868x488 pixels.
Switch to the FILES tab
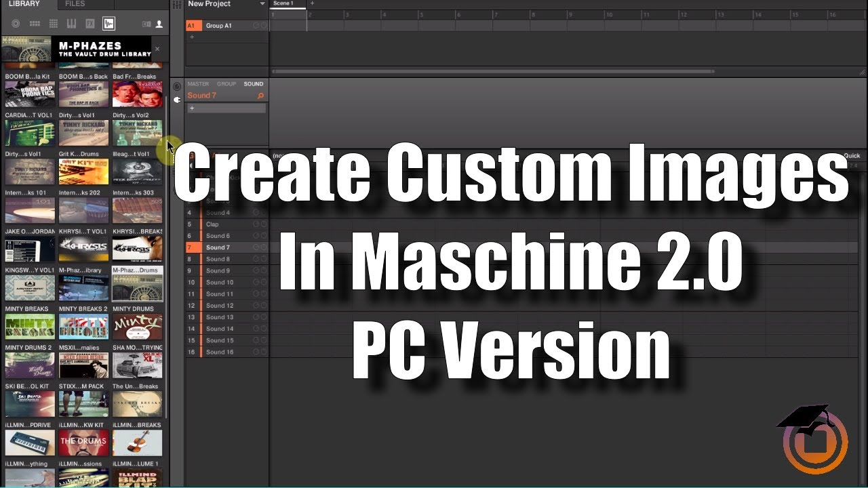click(x=75, y=4)
